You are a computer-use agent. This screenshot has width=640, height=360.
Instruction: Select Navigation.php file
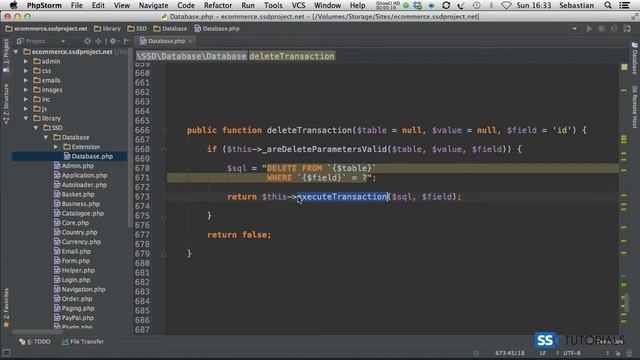point(80,289)
